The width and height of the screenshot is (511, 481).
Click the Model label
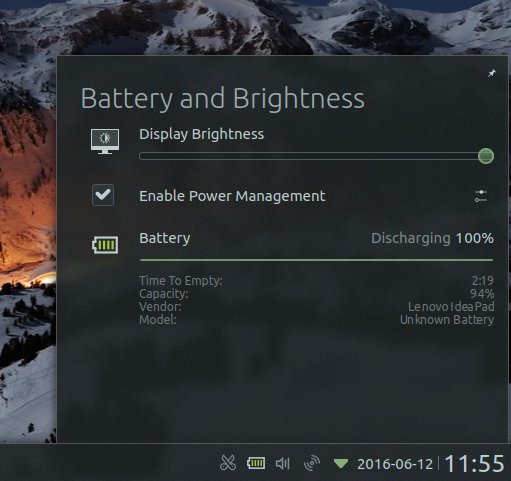(158, 320)
